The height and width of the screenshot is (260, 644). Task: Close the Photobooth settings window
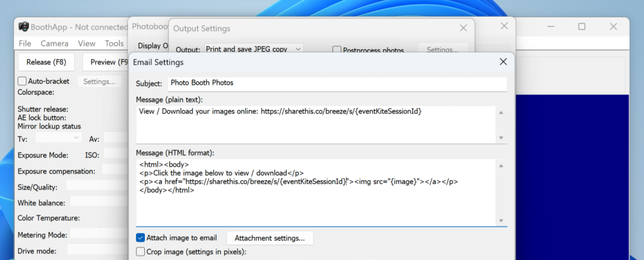(x=504, y=26)
